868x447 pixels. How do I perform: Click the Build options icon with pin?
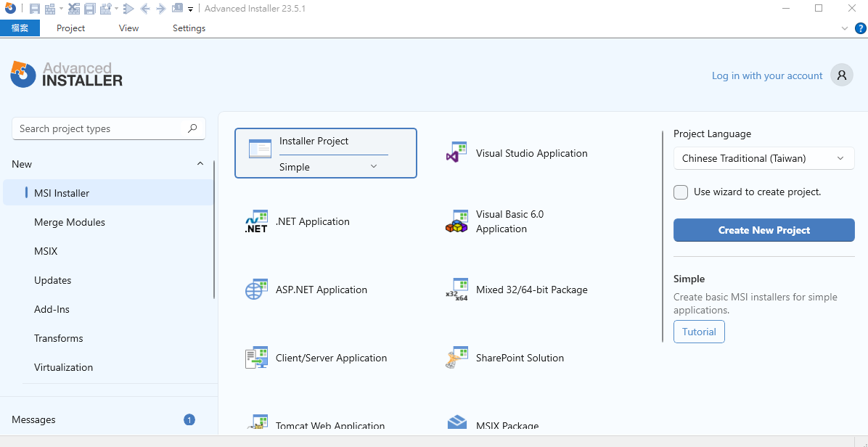click(106, 8)
